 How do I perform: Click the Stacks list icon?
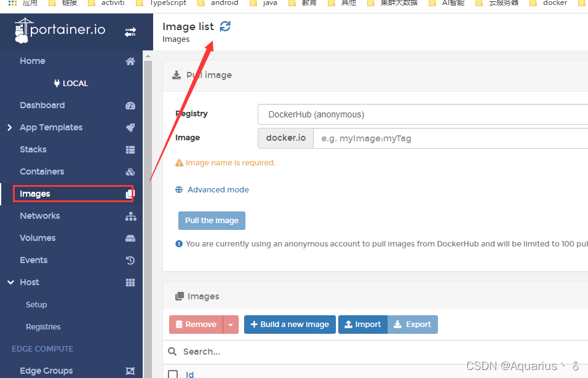tap(130, 150)
